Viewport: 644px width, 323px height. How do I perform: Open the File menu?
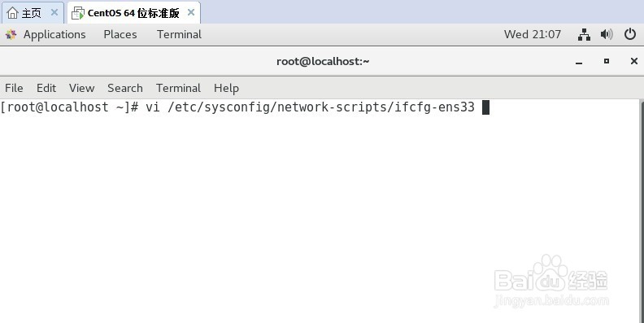click(14, 88)
